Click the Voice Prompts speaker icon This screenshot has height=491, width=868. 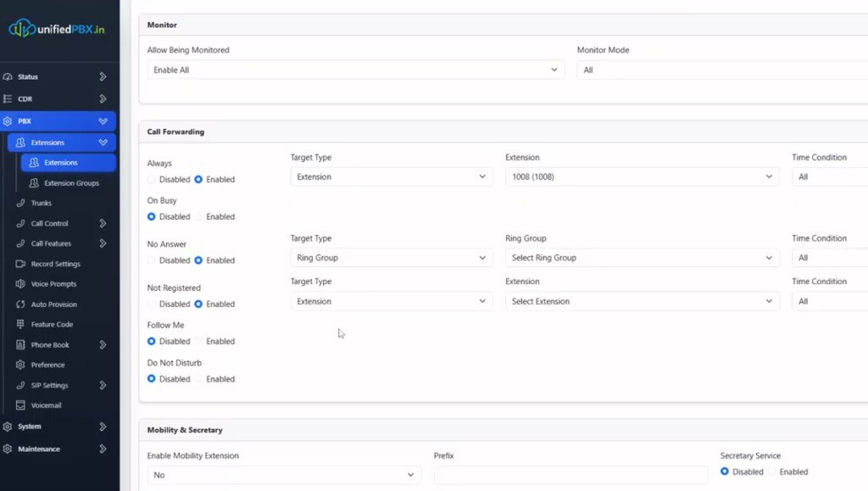20,284
